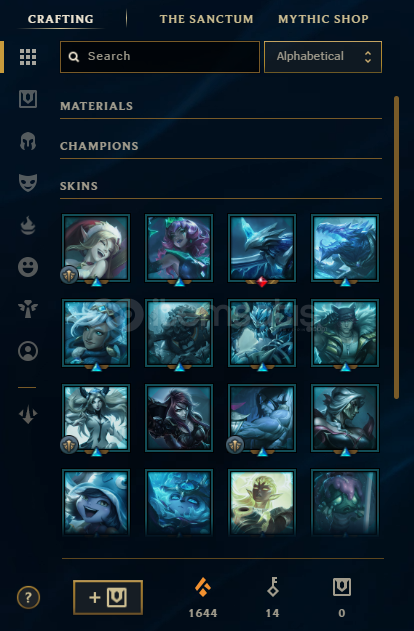This screenshot has height=631, width=414.
Task: Click the question mark help button
Action: pos(28,597)
